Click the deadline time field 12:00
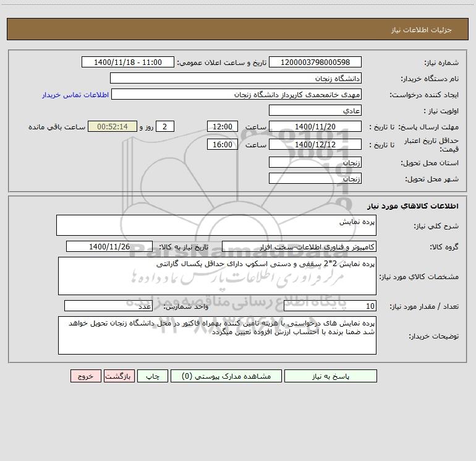The height and width of the screenshot is (461, 476). tap(222, 126)
